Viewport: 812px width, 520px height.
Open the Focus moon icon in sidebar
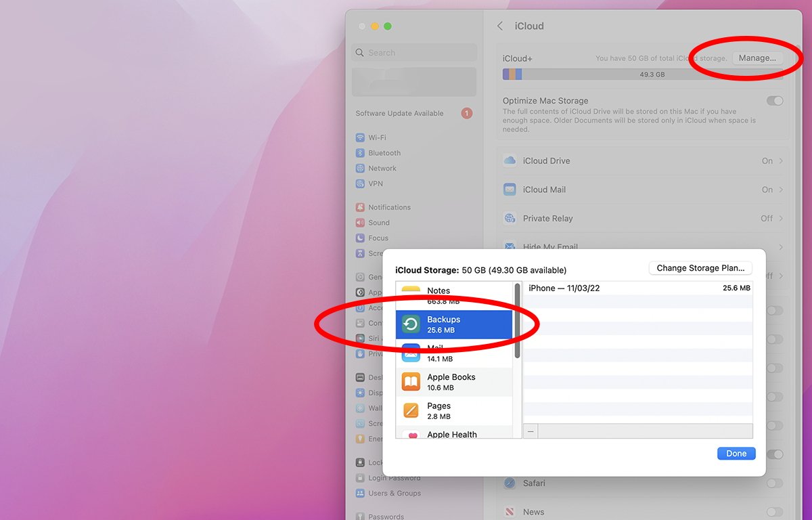point(360,238)
